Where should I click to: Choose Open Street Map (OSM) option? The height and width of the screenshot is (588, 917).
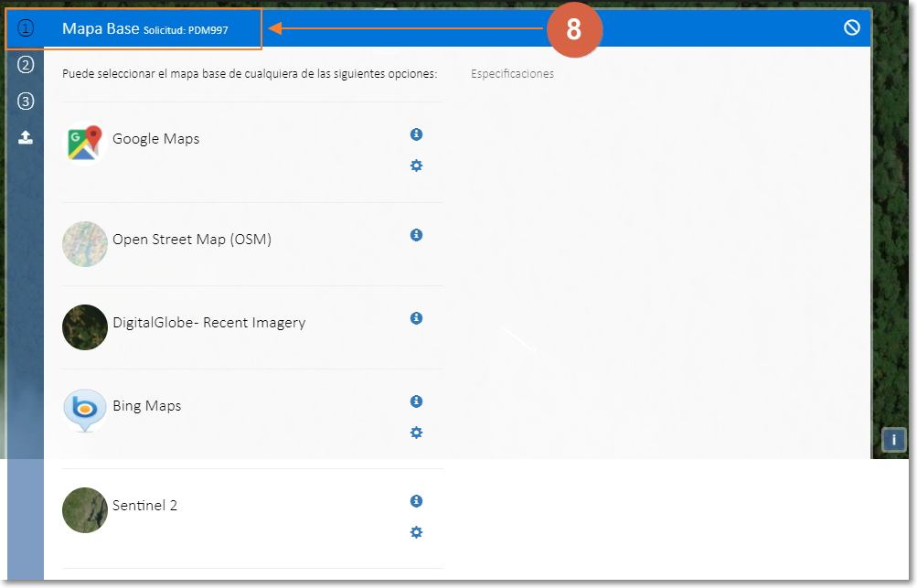click(191, 240)
